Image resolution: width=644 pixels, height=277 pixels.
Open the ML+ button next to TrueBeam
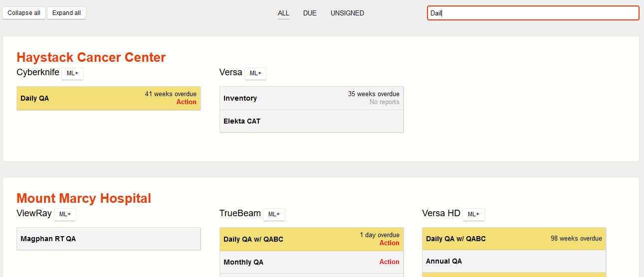tap(274, 214)
